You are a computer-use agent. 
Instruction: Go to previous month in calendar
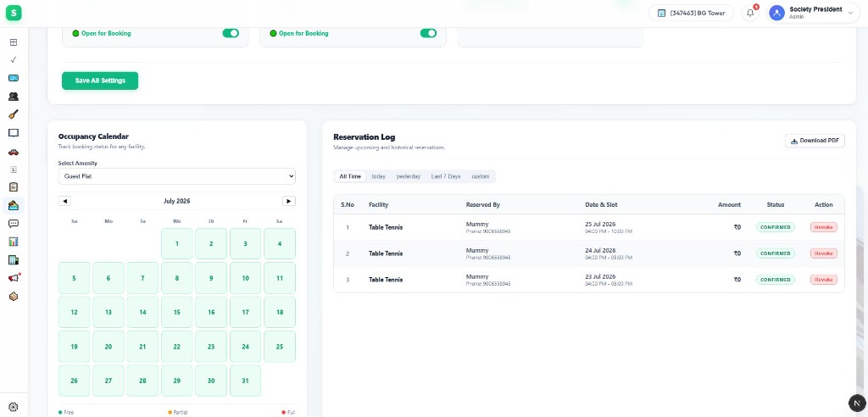(x=64, y=201)
